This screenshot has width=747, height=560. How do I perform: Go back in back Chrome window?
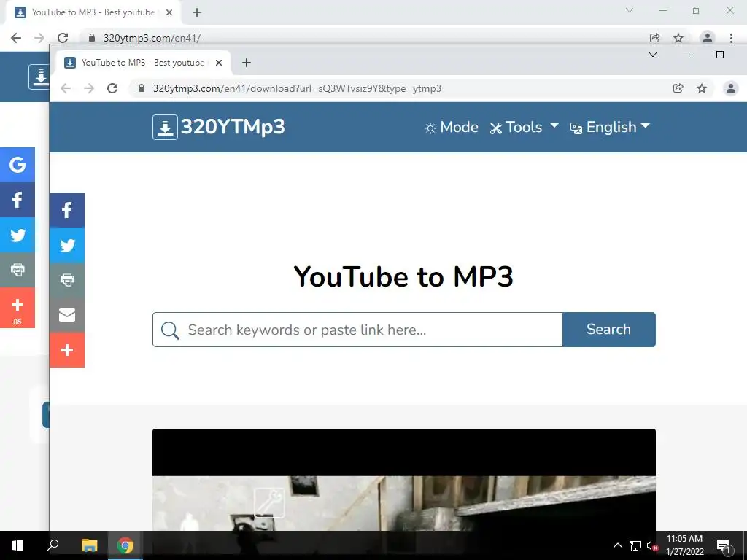(x=16, y=38)
